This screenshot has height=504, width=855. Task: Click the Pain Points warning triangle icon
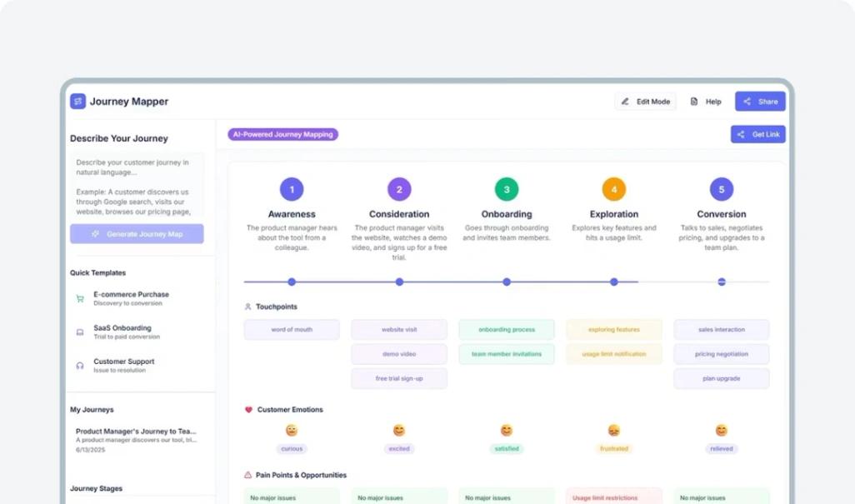(x=248, y=475)
